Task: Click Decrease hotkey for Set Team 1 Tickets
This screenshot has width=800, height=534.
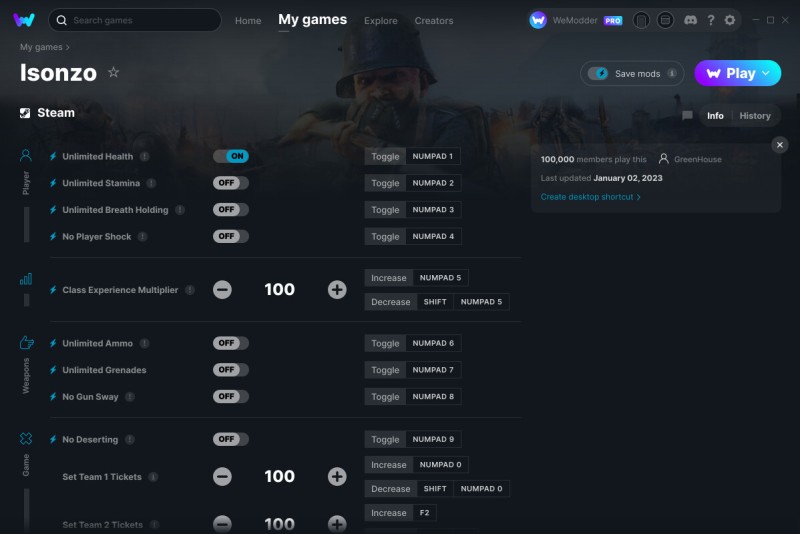Action: tap(437, 489)
